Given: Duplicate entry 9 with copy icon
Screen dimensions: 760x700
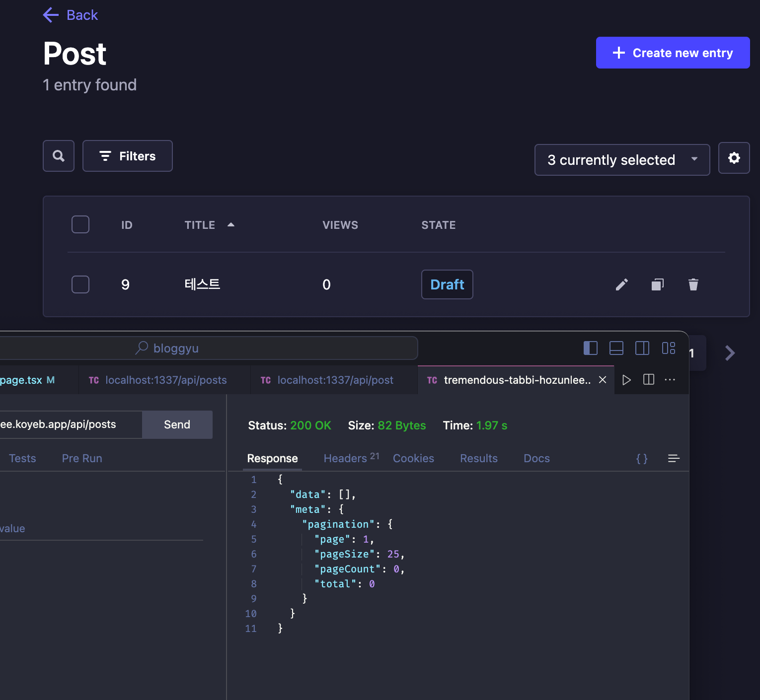Looking at the screenshot, I should [x=658, y=284].
